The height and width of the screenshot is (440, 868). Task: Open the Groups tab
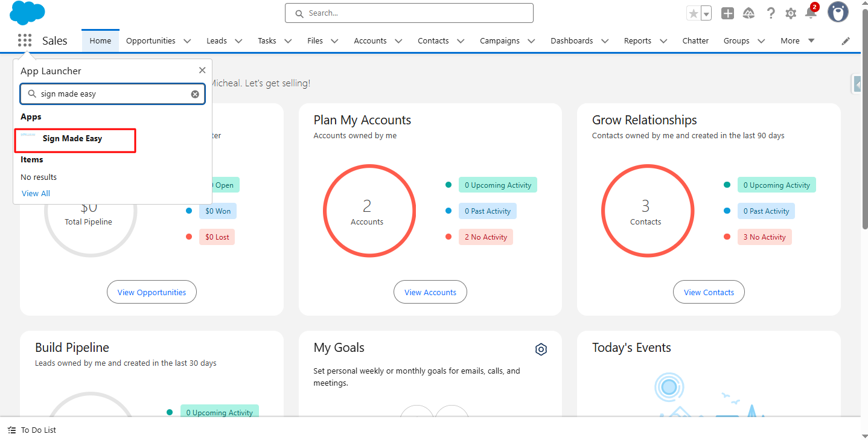(x=736, y=41)
